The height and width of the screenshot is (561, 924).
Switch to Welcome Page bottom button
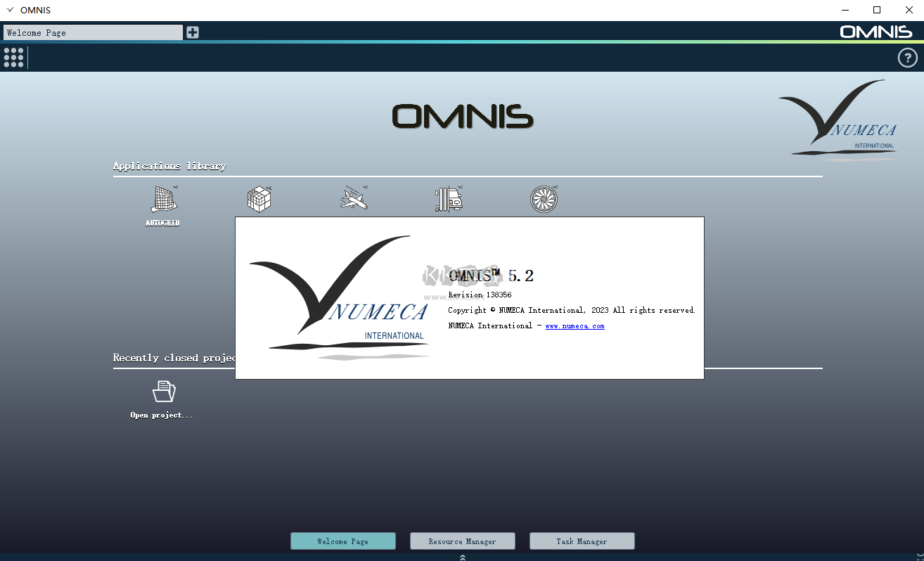pyautogui.click(x=343, y=541)
